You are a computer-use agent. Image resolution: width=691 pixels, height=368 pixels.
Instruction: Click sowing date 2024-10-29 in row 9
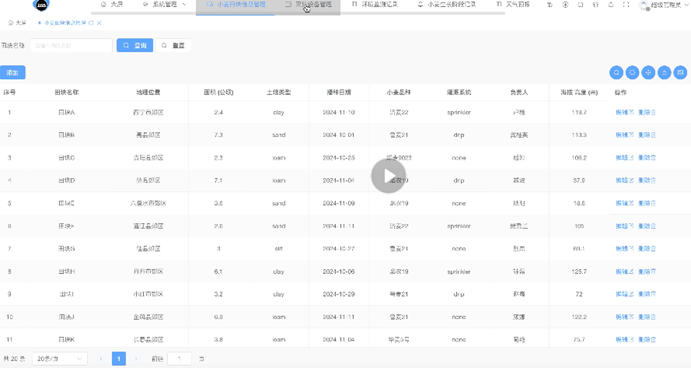(338, 294)
